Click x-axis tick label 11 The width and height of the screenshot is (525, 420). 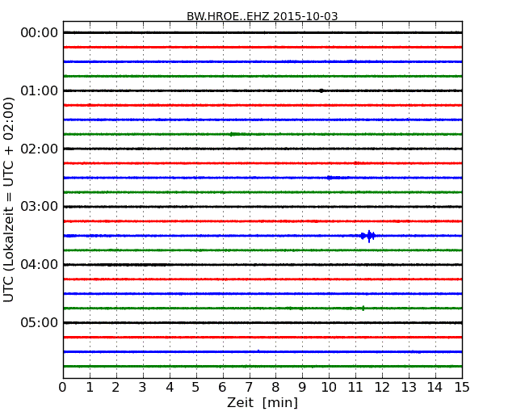coord(355,388)
